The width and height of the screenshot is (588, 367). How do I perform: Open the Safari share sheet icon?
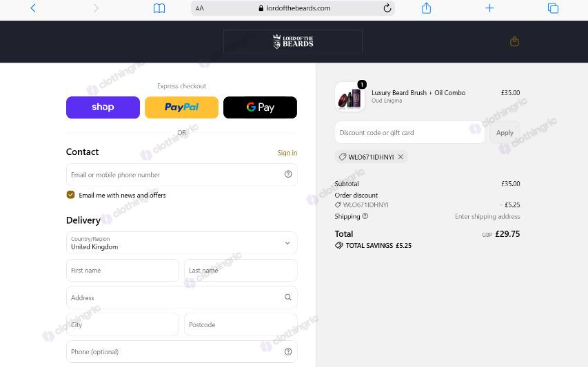(x=427, y=8)
